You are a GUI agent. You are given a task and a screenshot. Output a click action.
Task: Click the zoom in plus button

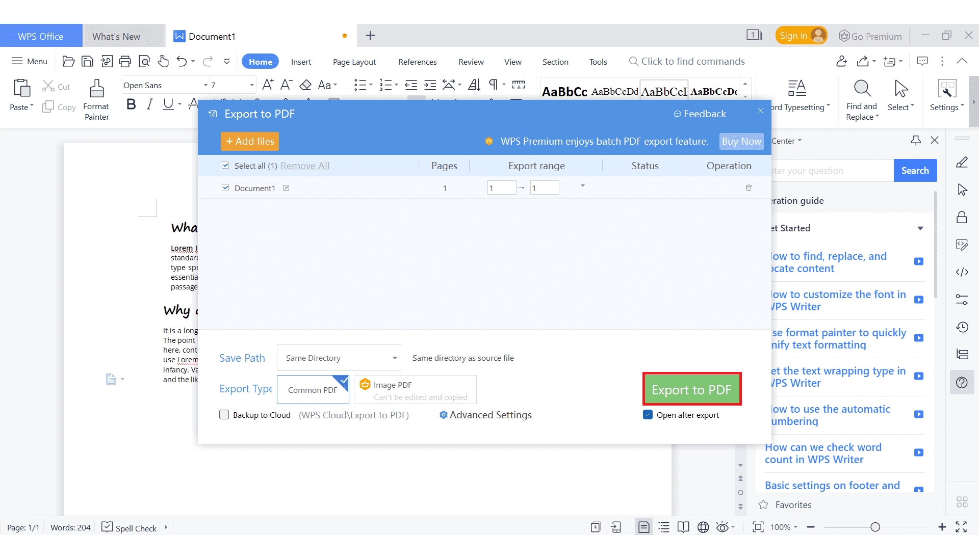tap(942, 527)
